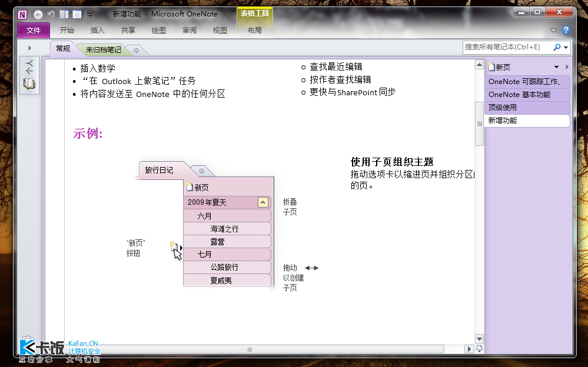
Task: Click the collapse arrow beside 2009年夏天
Action: click(x=263, y=202)
